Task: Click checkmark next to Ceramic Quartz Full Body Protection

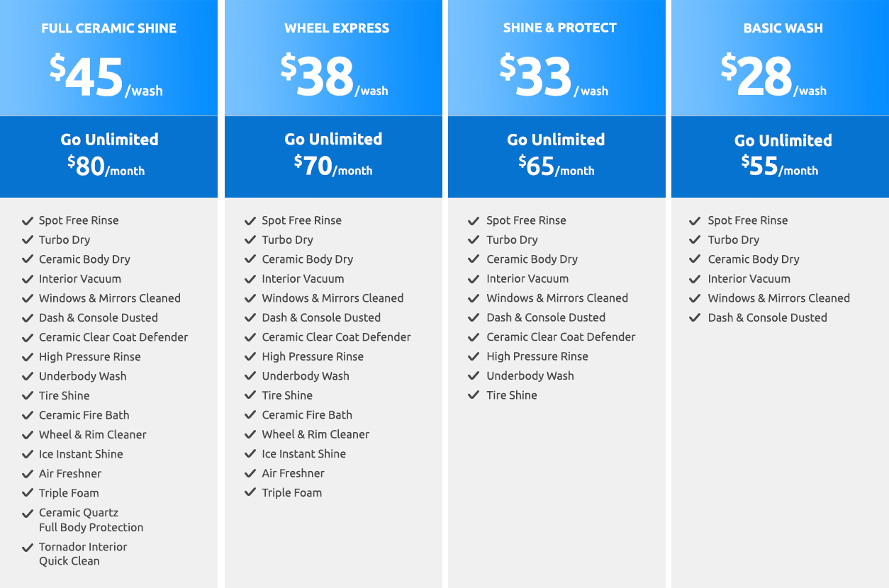Action: [x=28, y=513]
